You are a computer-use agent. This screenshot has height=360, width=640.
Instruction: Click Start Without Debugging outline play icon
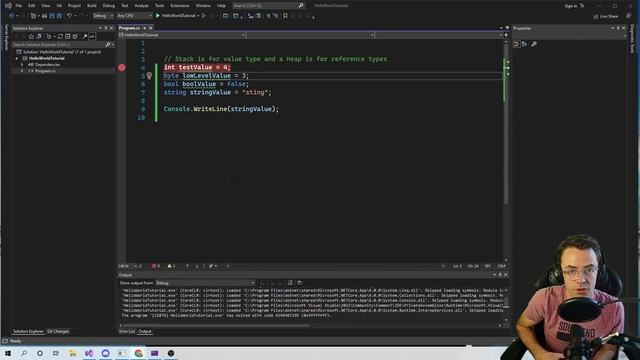204,16
